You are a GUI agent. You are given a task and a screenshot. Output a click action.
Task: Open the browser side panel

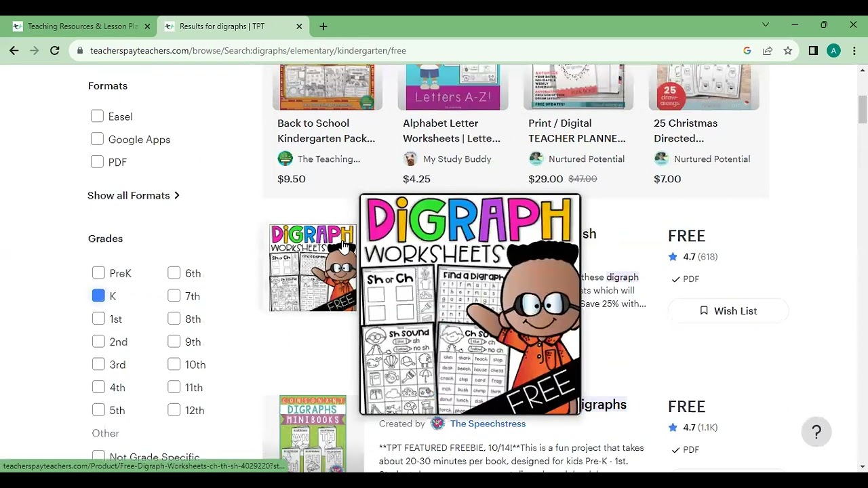(x=813, y=51)
